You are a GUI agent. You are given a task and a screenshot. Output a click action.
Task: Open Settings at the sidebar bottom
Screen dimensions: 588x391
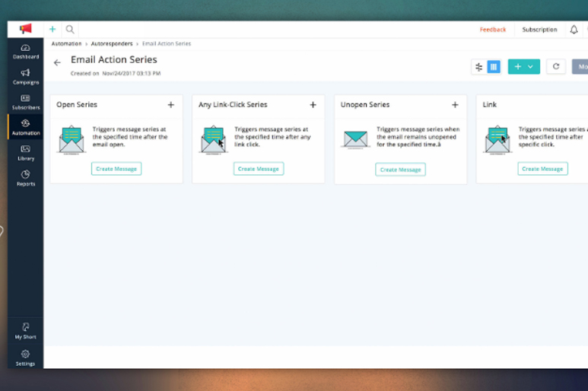[25, 358]
